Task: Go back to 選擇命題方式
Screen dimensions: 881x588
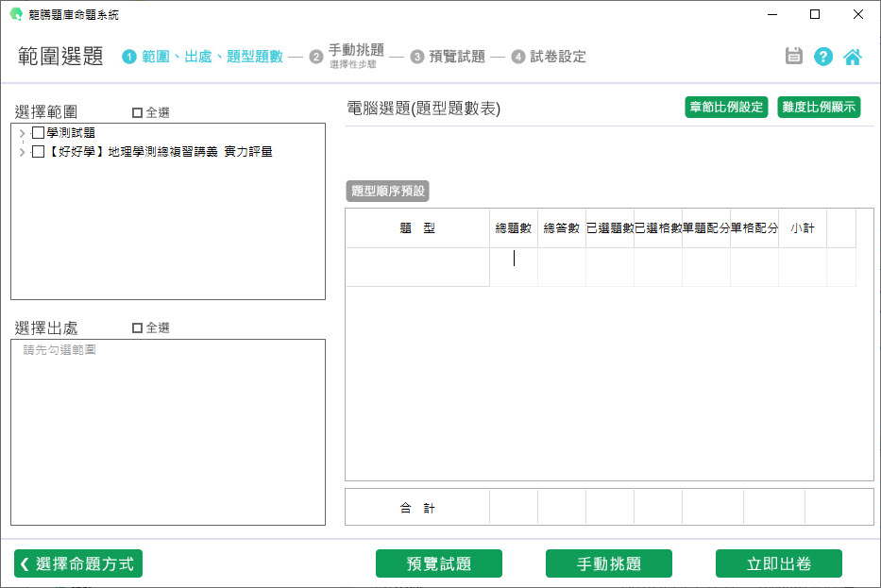Action: point(78,563)
